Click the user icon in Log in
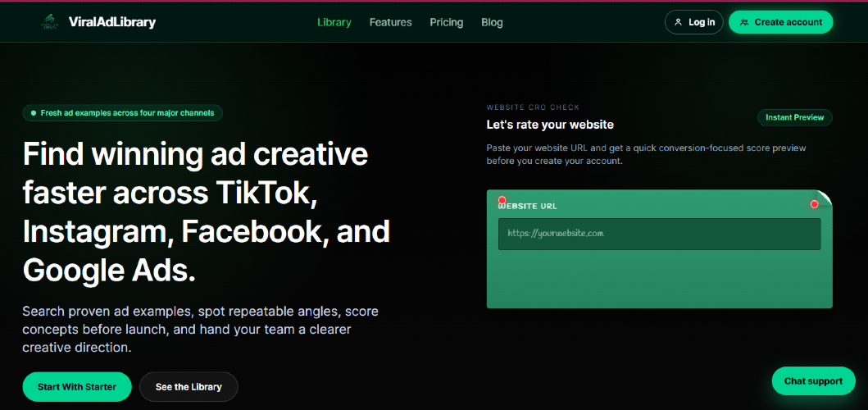 pyautogui.click(x=678, y=23)
